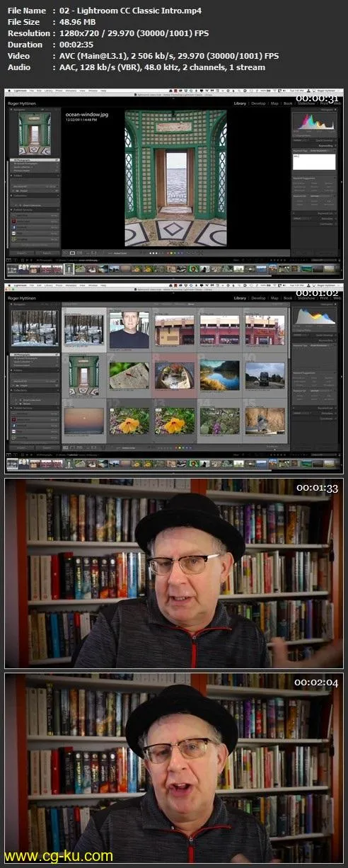Viewport: 348px width, 868px height.
Task: Expand the Collections panel in the loupe frame
Action: pos(34,196)
